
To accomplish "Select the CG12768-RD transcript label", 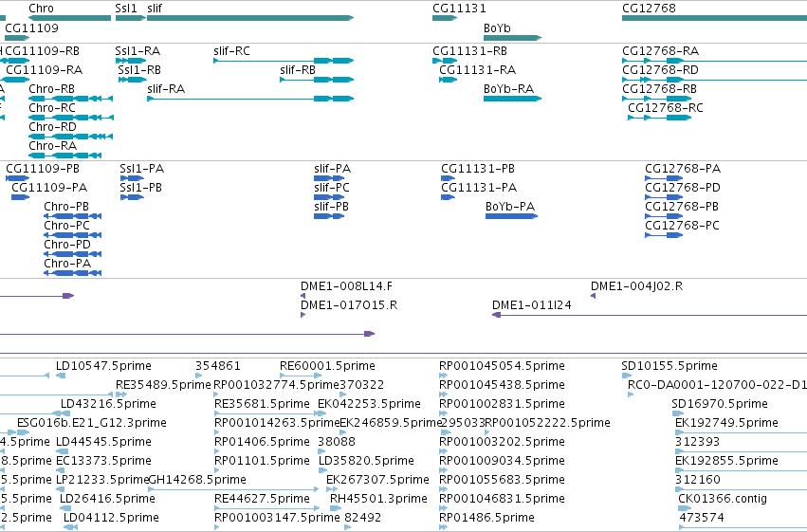I will [x=660, y=70].
